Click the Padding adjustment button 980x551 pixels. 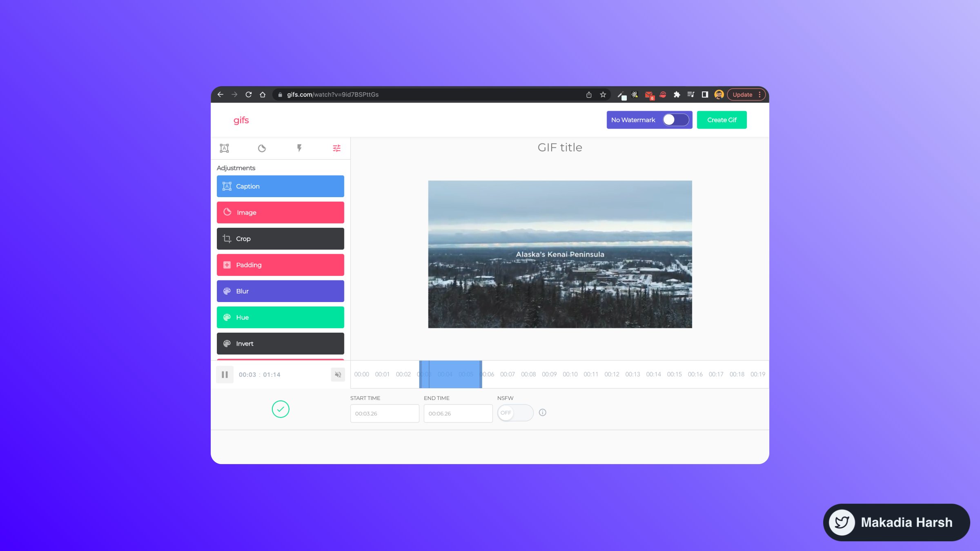click(281, 264)
